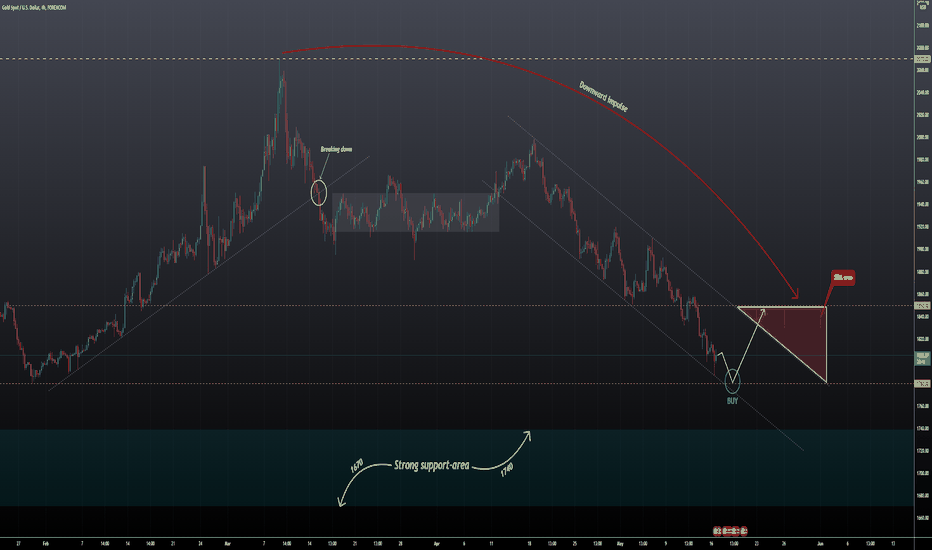Select the teal strong support zone rectangle

tap(456, 468)
